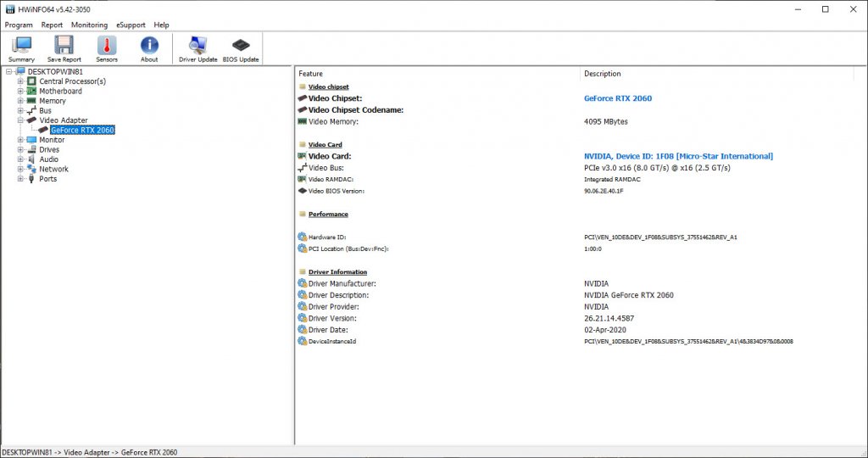Click the Video Card section heading
The width and height of the screenshot is (868, 458).
(x=325, y=144)
